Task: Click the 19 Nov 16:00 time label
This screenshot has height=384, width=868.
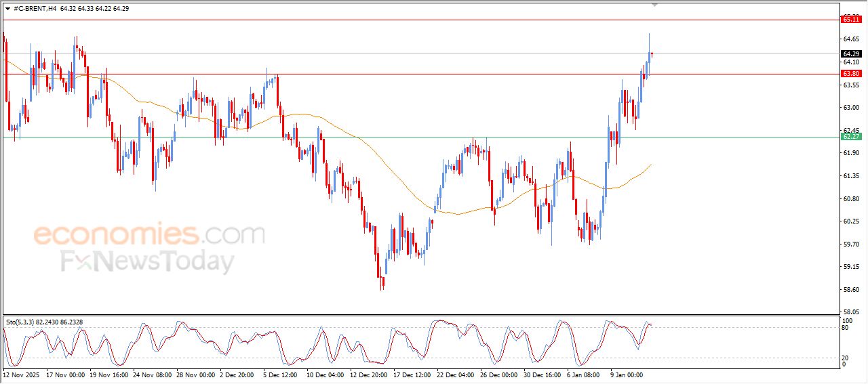Action: point(109,374)
